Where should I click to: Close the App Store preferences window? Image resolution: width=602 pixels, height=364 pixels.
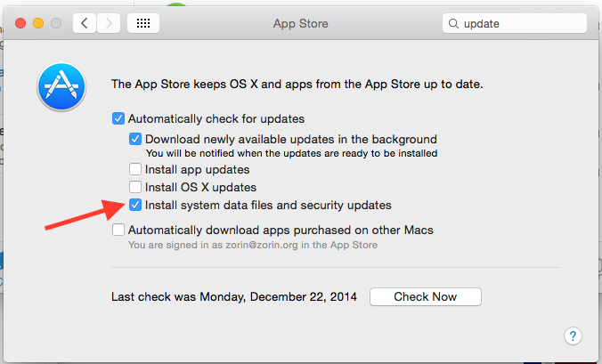[x=20, y=24]
